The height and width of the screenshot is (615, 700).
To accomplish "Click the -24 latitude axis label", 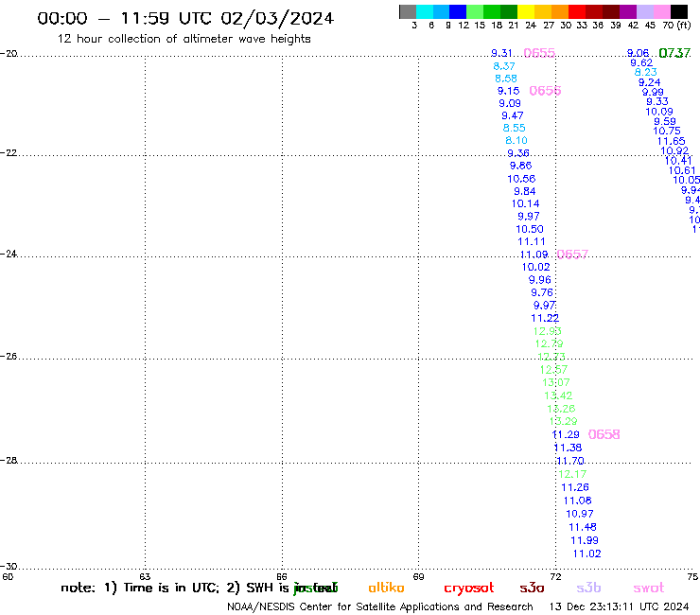I will tap(9, 255).
